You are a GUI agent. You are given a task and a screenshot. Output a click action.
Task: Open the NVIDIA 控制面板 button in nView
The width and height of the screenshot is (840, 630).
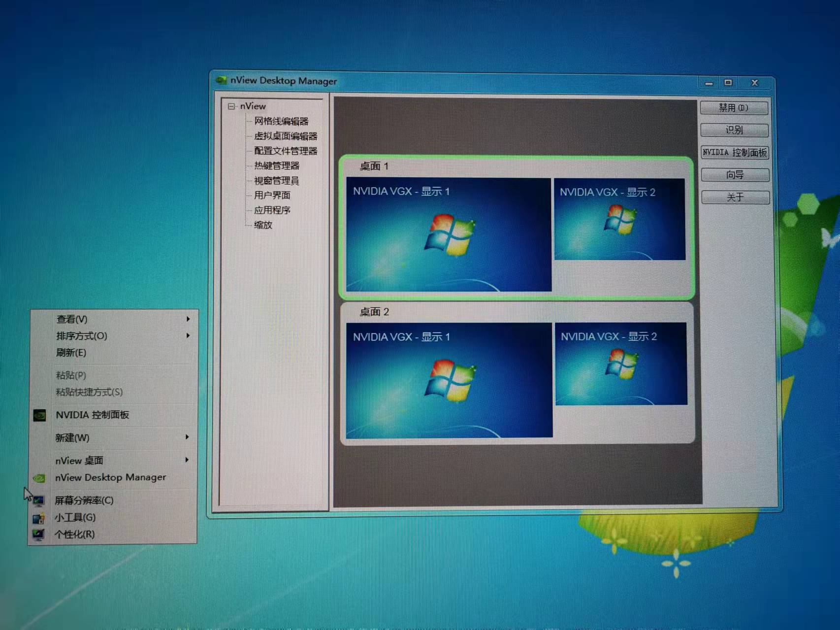point(735,153)
